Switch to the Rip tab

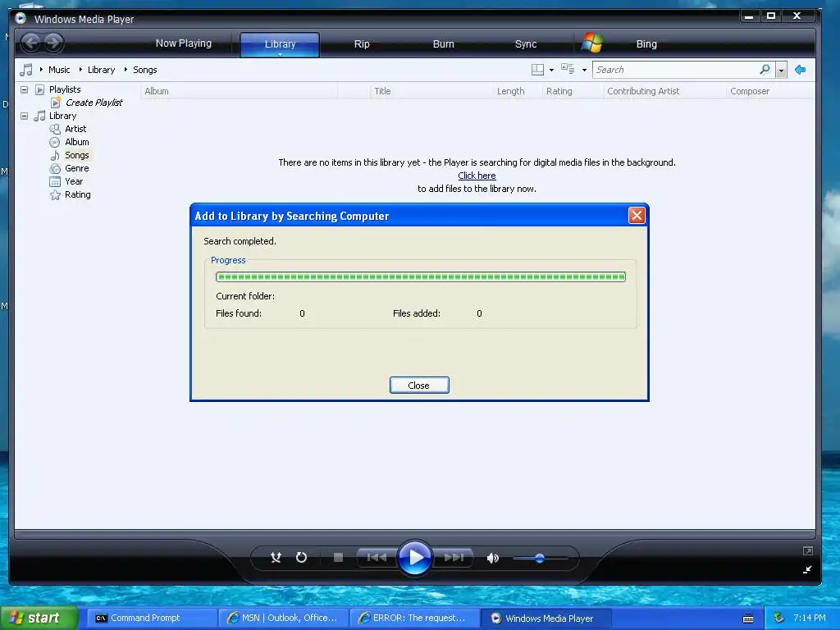pos(362,44)
